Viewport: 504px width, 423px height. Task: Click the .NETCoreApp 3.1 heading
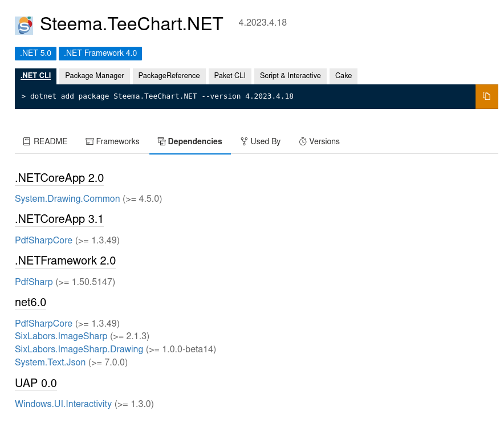[x=59, y=219]
